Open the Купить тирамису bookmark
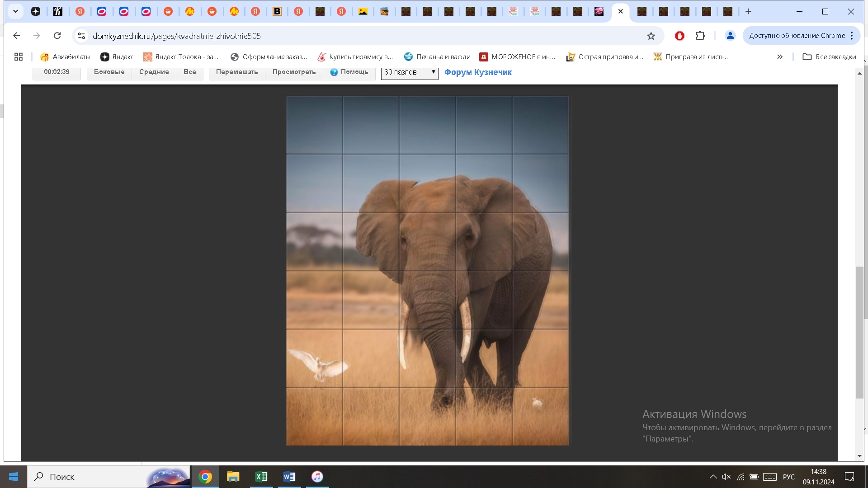The height and width of the screenshot is (488, 868). click(x=355, y=57)
